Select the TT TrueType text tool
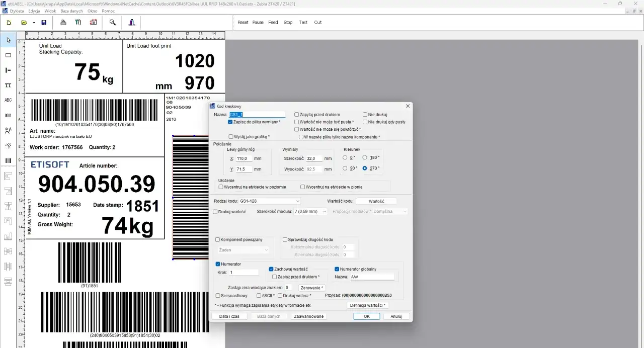 [8, 85]
